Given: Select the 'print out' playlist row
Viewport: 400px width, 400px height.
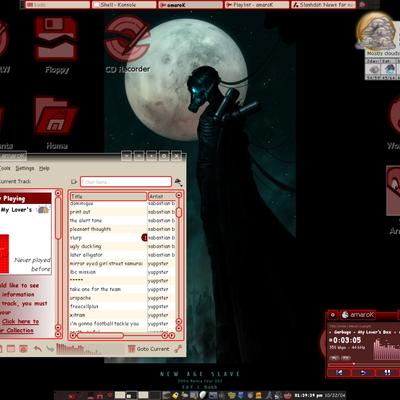Looking at the screenshot, I should click(x=122, y=212).
